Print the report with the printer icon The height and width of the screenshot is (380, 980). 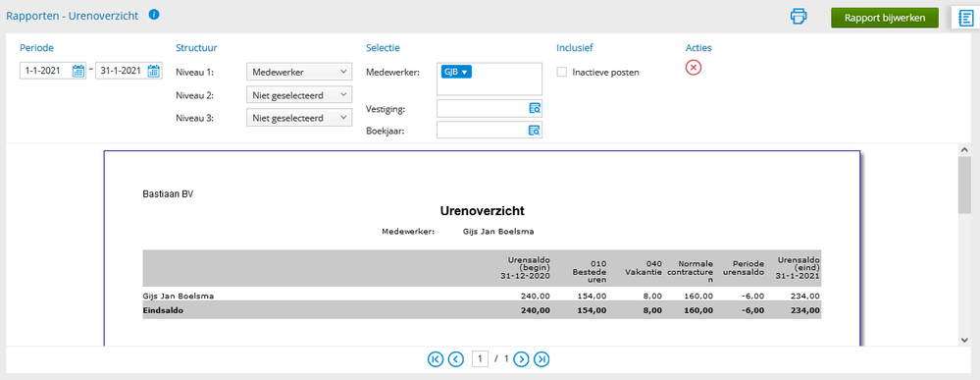point(799,17)
